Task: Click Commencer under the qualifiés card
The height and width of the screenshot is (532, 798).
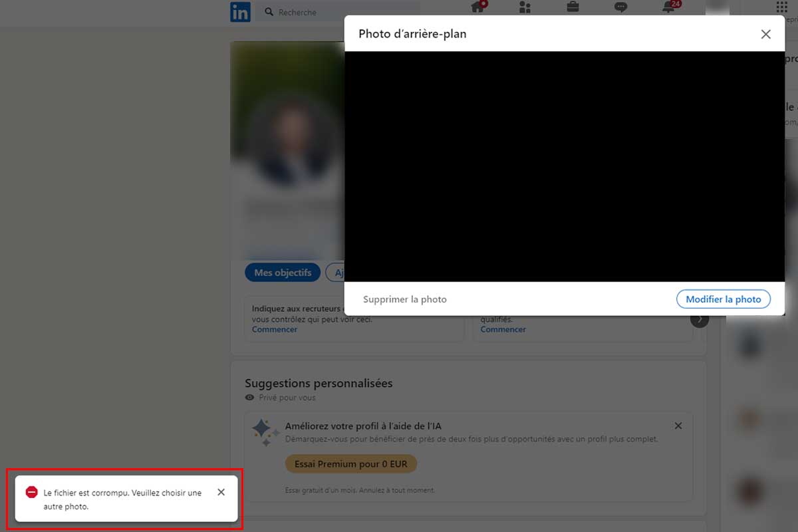Action: coord(503,329)
